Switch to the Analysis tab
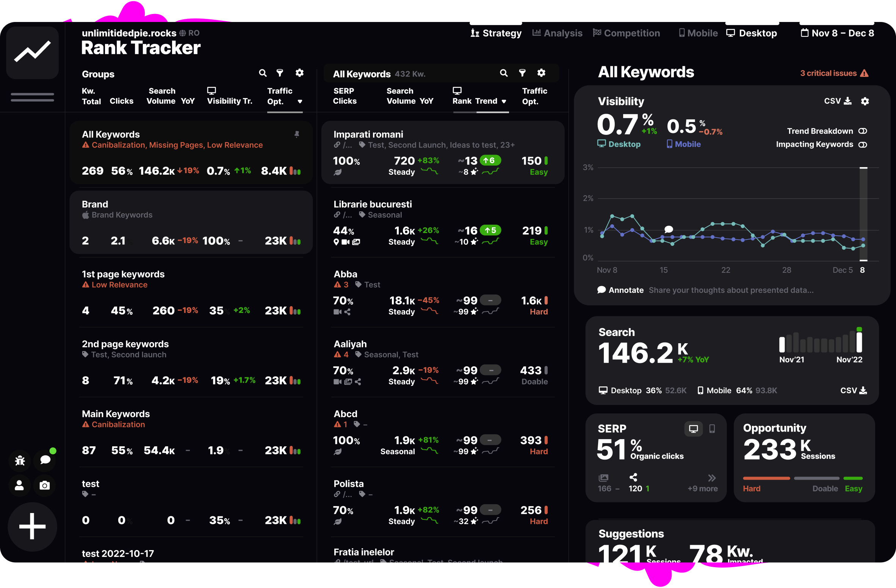The image size is (896, 588). pos(557,33)
